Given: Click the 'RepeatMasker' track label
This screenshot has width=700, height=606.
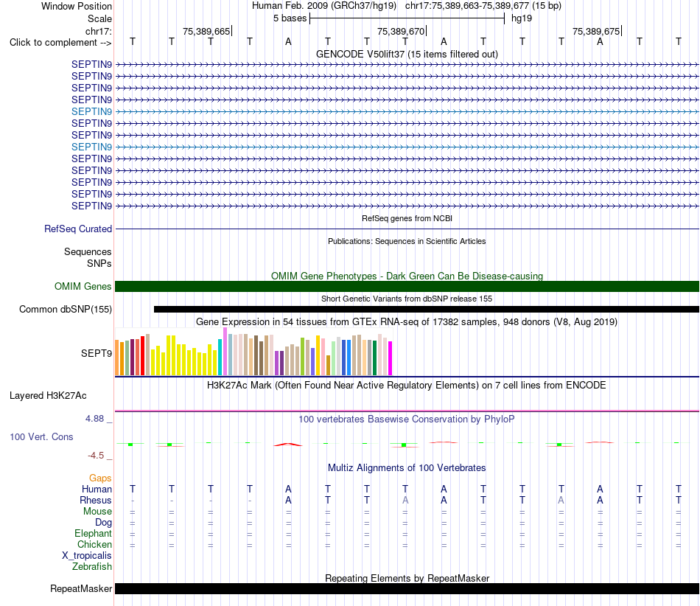Looking at the screenshot, I should click(x=81, y=588).
